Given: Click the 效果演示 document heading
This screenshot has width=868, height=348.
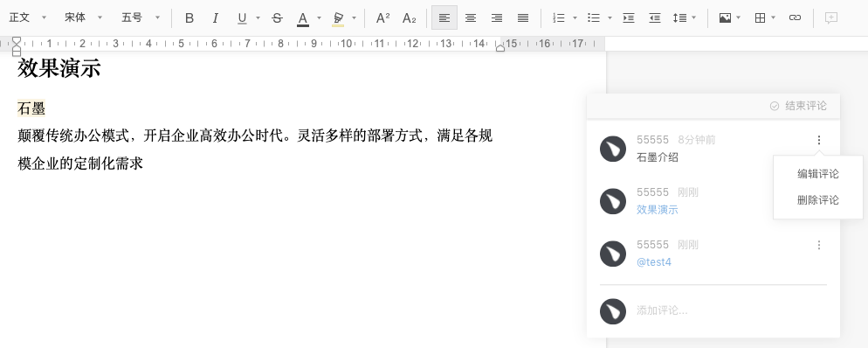Looking at the screenshot, I should [59, 68].
